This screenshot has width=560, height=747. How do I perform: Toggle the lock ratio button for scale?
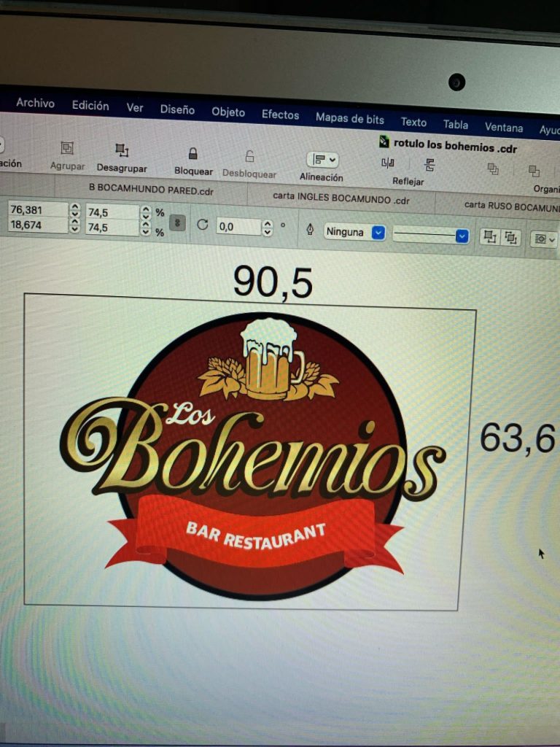(x=176, y=222)
